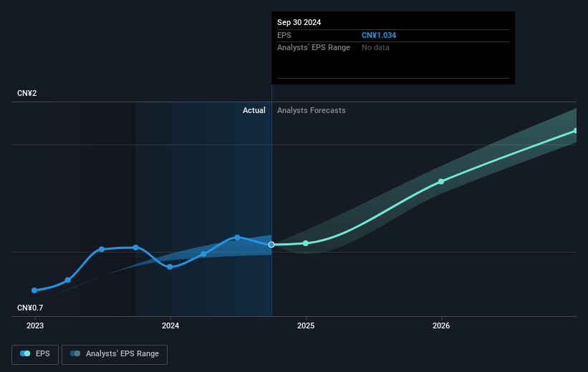Click the EPS legend color icon
The width and height of the screenshot is (588, 372).
(25, 353)
